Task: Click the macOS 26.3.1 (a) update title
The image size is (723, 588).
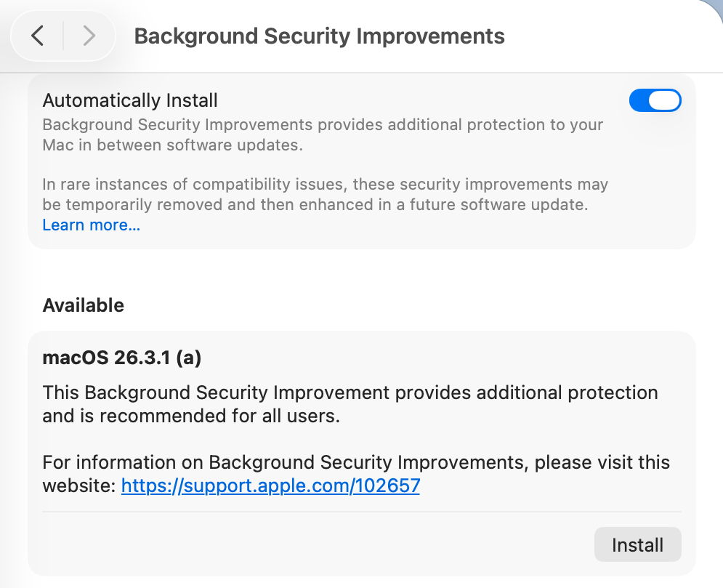Action: click(122, 358)
